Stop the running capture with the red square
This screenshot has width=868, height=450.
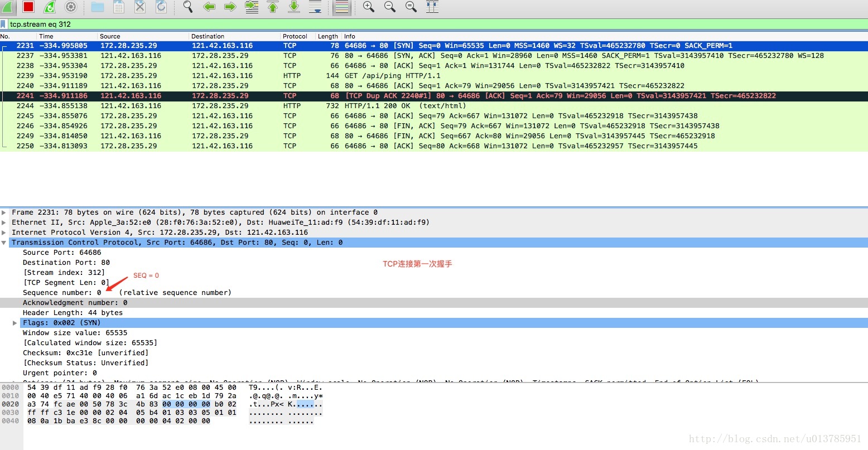point(28,7)
